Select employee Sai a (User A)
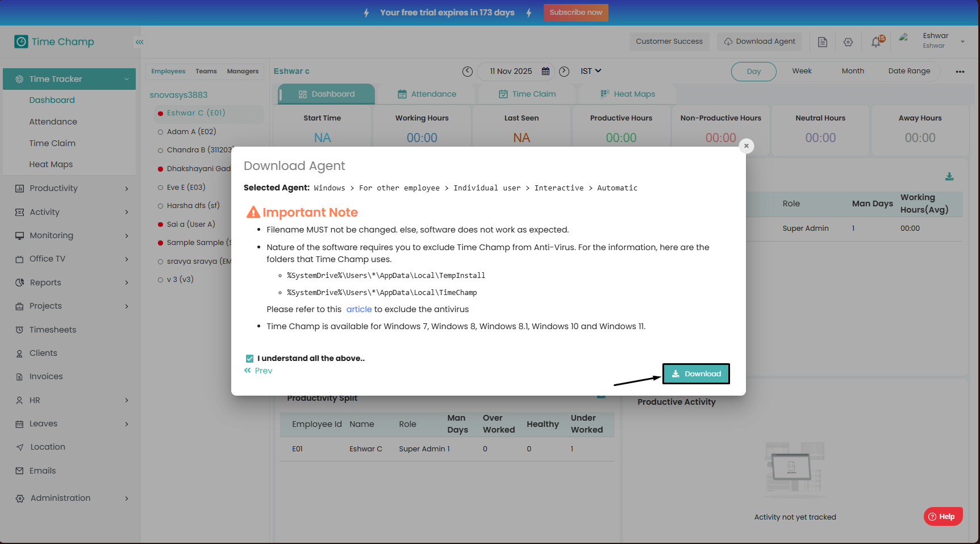Screen dimensions: 980x544 click(191, 225)
